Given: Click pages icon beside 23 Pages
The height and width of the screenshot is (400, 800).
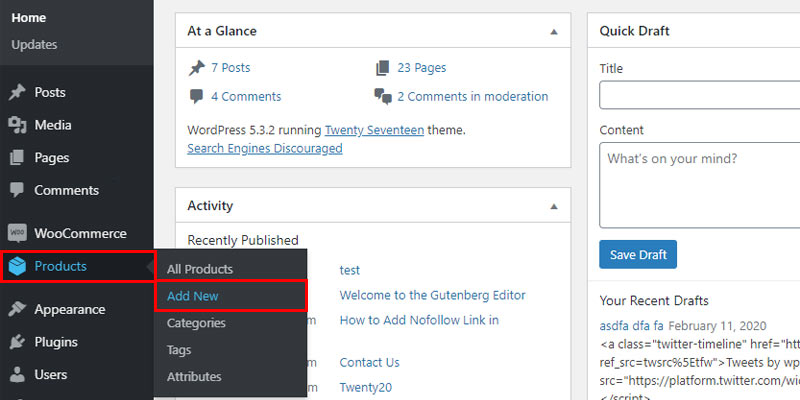Looking at the screenshot, I should point(383,68).
